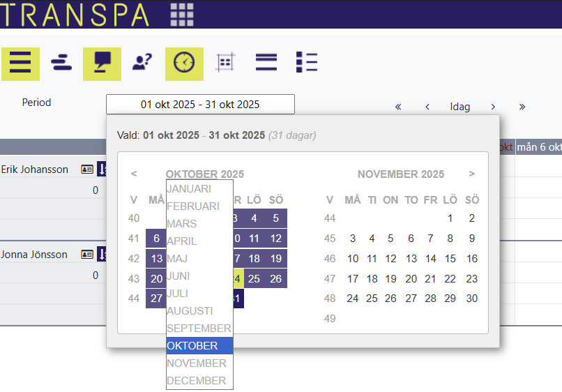
Task: Open ID card icon for Jonna Jönsson
Action: (87, 255)
